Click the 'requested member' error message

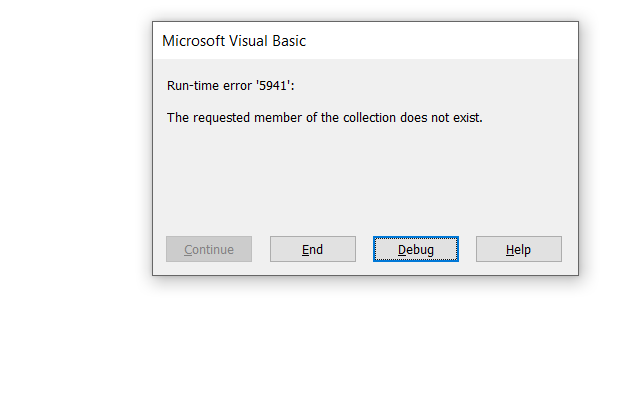point(324,118)
